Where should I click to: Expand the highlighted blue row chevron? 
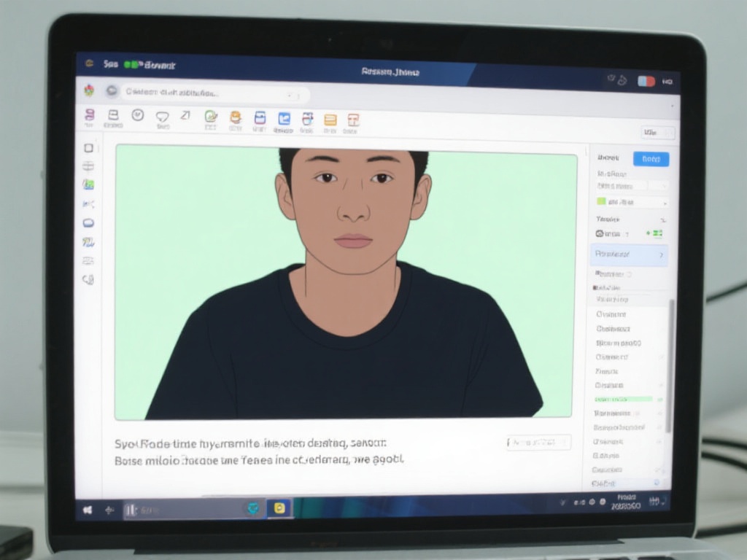[x=661, y=255]
